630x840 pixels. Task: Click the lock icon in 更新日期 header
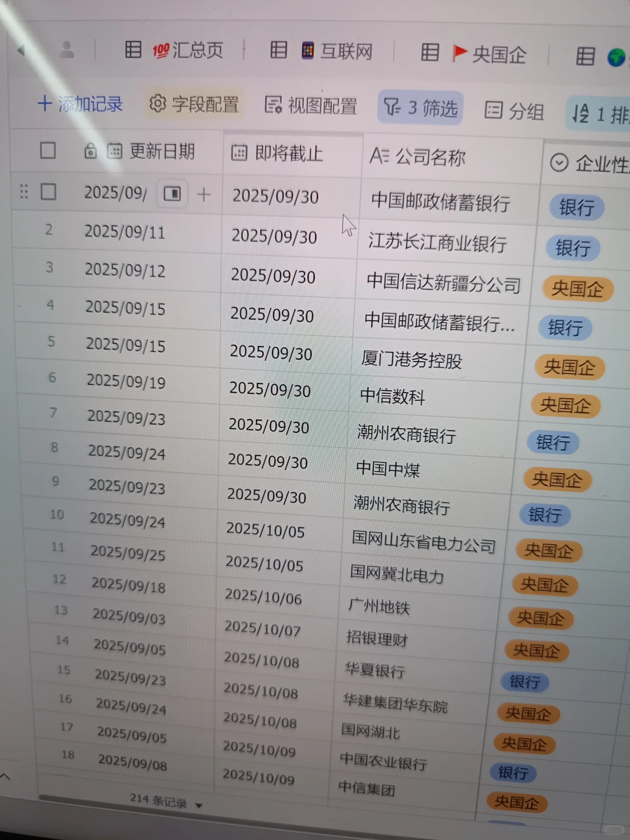[x=90, y=152]
